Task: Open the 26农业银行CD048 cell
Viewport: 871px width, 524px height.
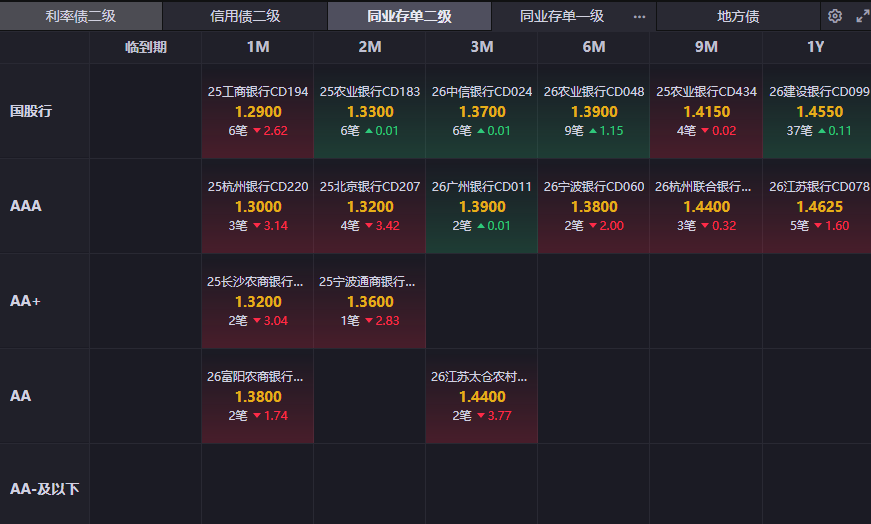Action: 594,111
